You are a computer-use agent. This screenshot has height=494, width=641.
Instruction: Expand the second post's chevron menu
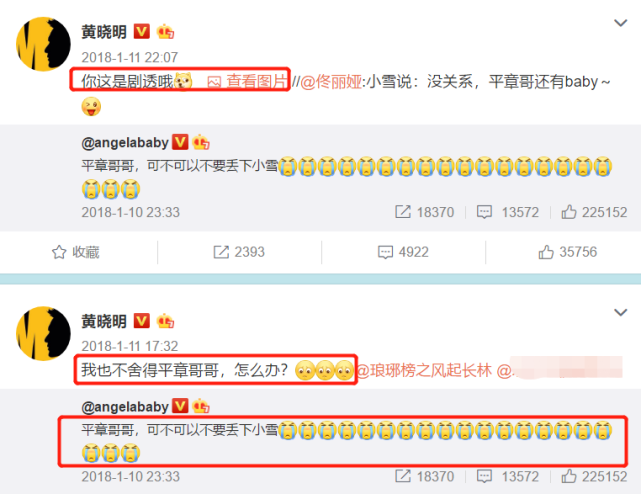621,312
